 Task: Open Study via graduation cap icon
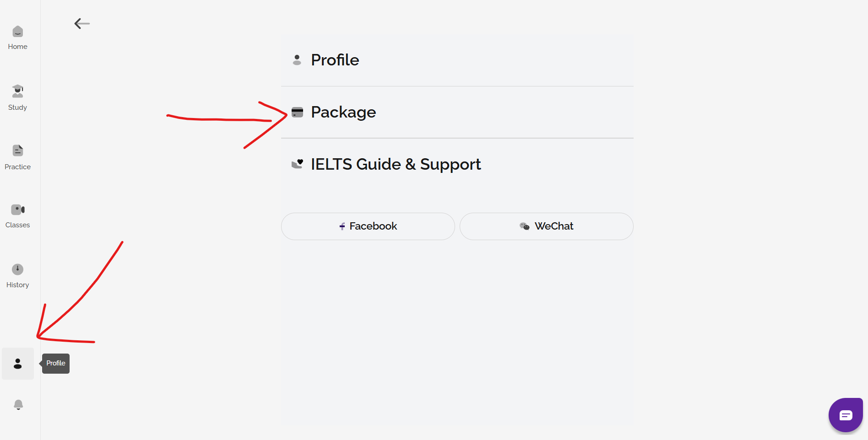17,91
